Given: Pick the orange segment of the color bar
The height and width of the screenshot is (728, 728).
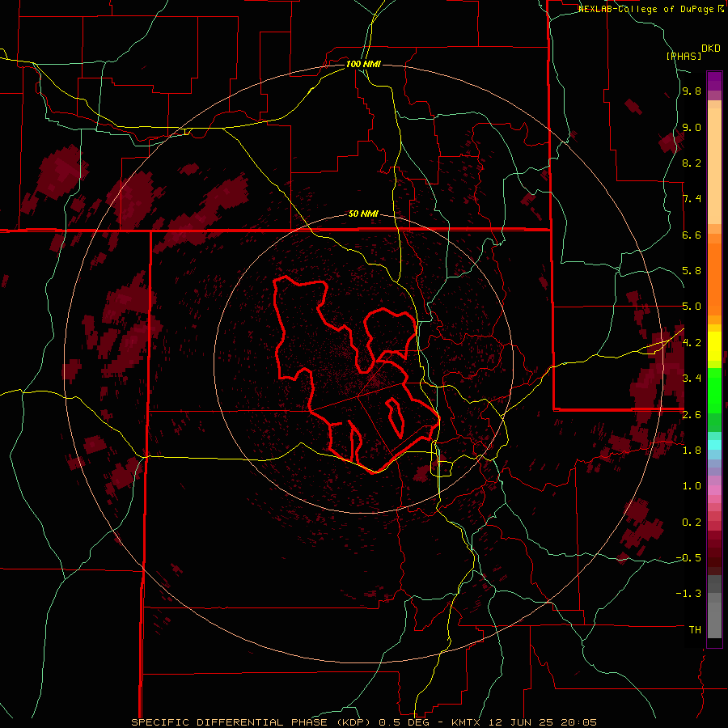Looking at the screenshot, I should click(x=714, y=279).
